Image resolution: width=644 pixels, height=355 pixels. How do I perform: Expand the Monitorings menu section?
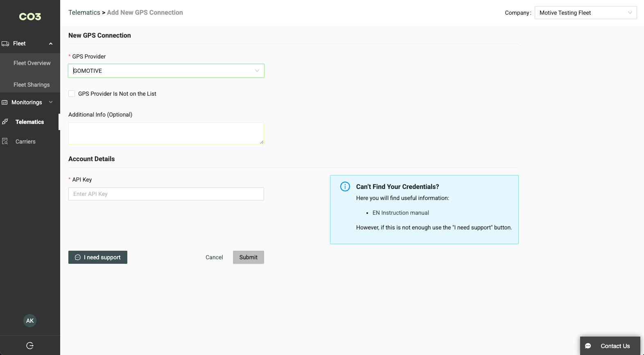coord(51,102)
